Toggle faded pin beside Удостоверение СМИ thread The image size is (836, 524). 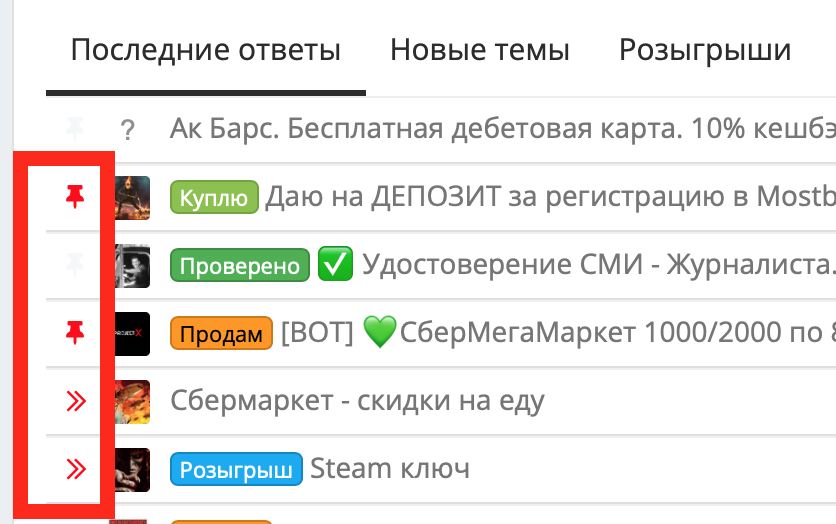[75, 265]
